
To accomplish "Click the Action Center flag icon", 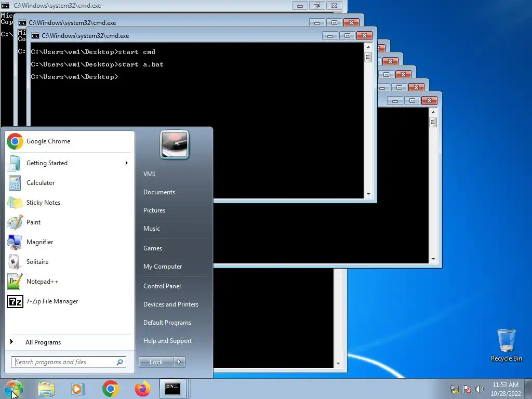I will (467, 389).
